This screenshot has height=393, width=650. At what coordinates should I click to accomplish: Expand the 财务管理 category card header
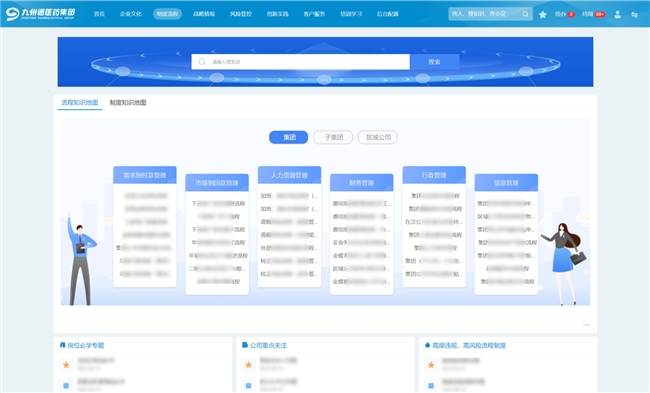(361, 182)
